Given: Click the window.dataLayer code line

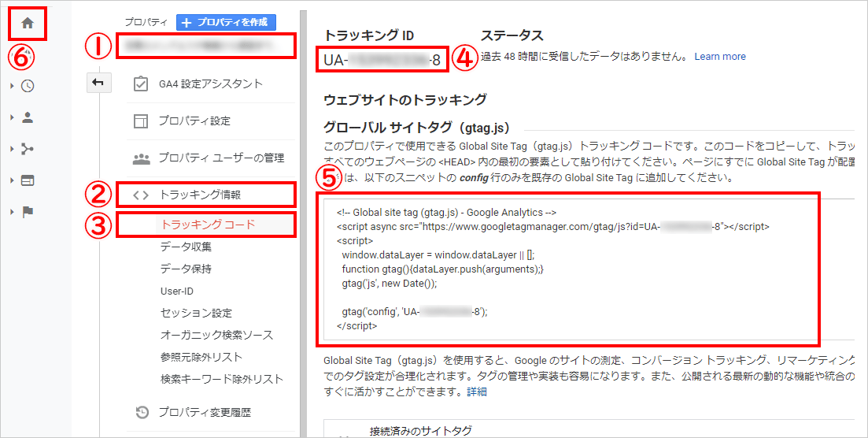Looking at the screenshot, I should tap(438, 255).
